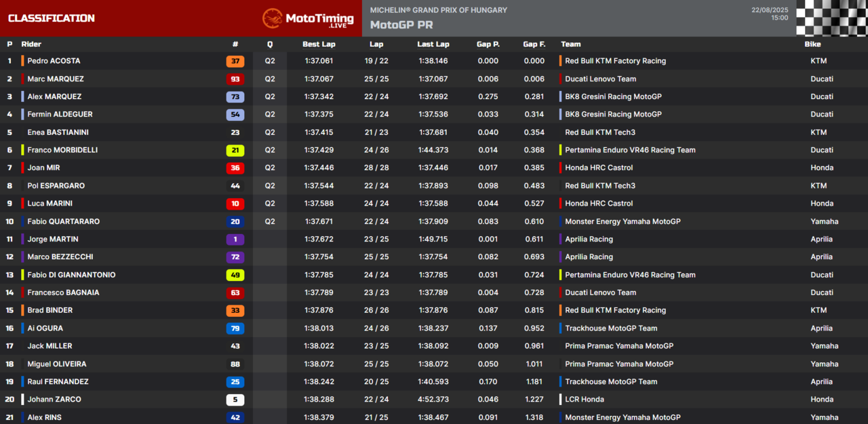Click Jorge Martin's last lap 1:49.715
The width and height of the screenshot is (868, 424).
click(x=433, y=239)
